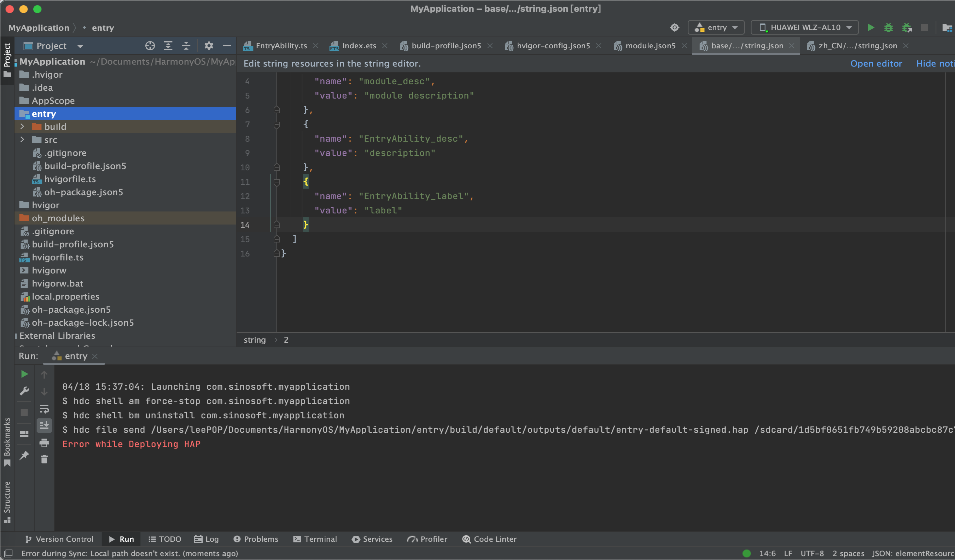The image size is (955, 560).
Task: Open HUAWEI WLZ-AL10 device dropdown
Action: point(804,28)
